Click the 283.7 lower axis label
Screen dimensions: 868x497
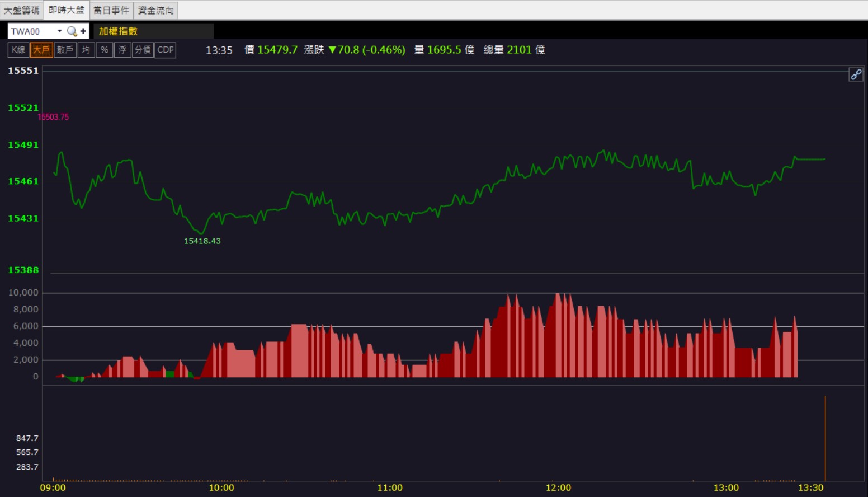pyautogui.click(x=27, y=467)
